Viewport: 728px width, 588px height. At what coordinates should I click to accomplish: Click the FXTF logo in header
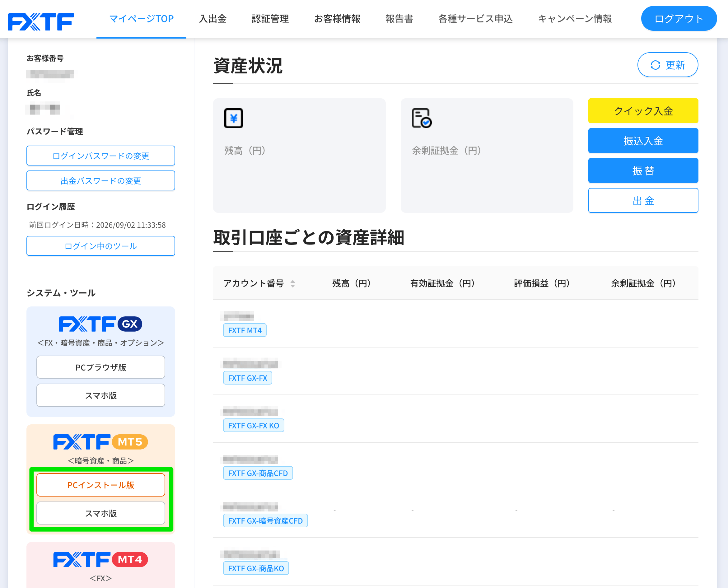pyautogui.click(x=41, y=22)
